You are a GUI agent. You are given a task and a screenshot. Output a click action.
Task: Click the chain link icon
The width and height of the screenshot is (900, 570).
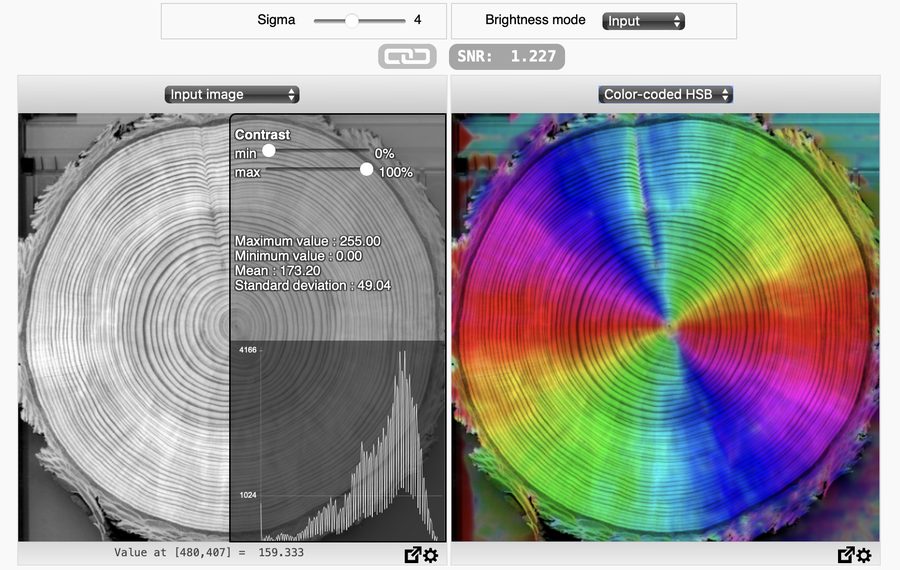[407, 56]
